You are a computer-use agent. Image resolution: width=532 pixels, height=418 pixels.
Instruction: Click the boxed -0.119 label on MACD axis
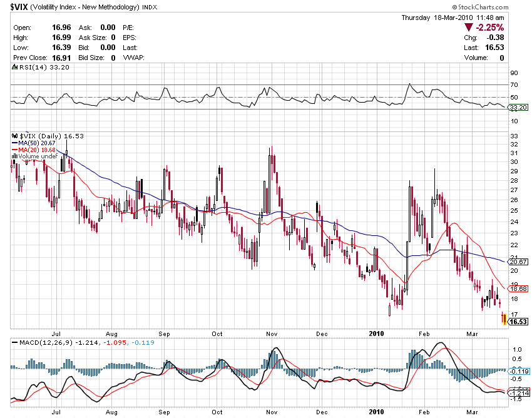point(518,371)
